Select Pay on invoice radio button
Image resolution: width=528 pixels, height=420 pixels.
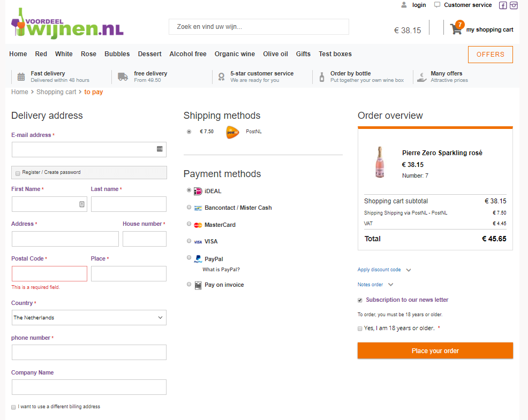click(189, 284)
